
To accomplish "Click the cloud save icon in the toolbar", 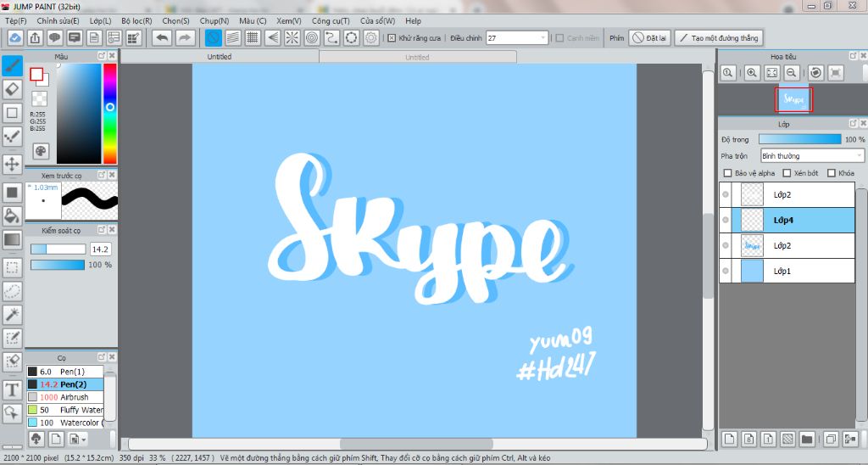I will click(x=15, y=37).
